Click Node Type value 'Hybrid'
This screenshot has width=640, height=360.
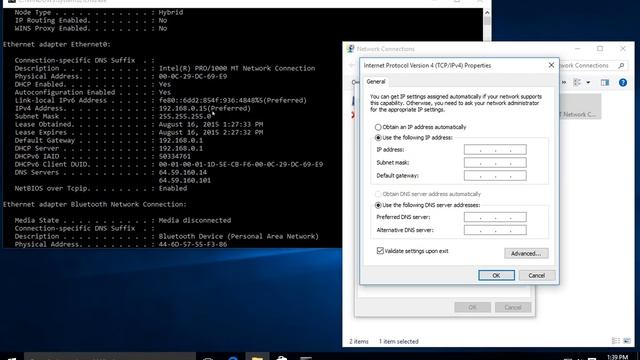click(171, 12)
